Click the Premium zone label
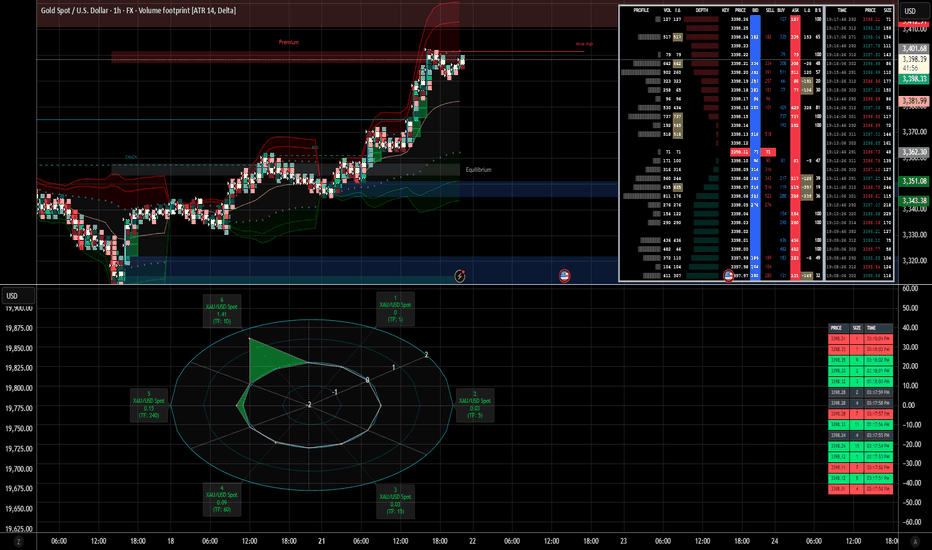The image size is (932, 550). (289, 42)
